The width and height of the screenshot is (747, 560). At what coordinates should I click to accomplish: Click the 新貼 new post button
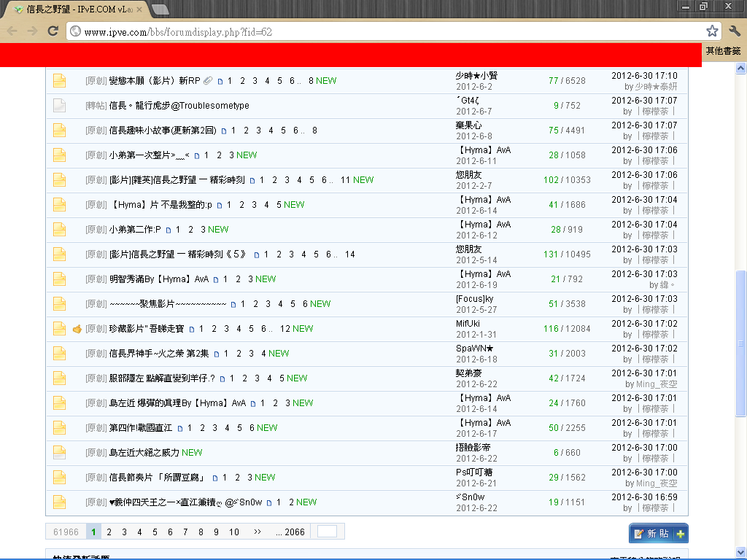(x=651, y=534)
